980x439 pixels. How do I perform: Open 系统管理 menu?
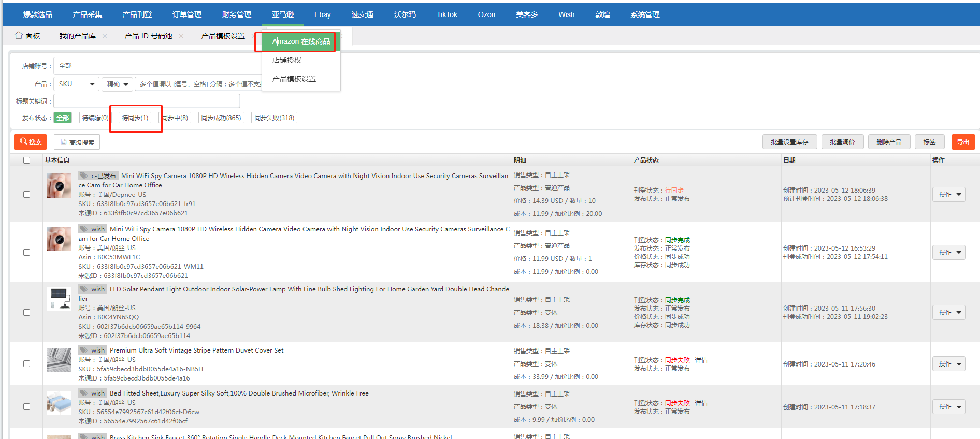[645, 14]
